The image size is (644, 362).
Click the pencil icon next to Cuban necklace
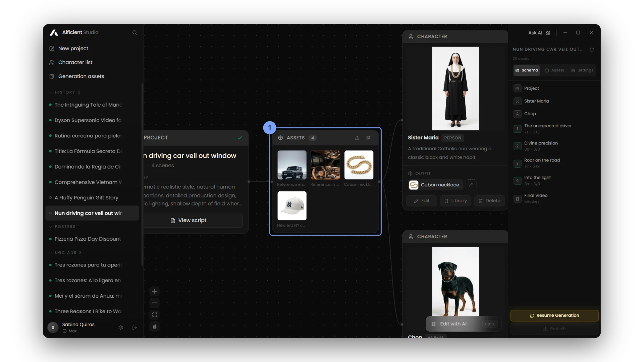471,185
